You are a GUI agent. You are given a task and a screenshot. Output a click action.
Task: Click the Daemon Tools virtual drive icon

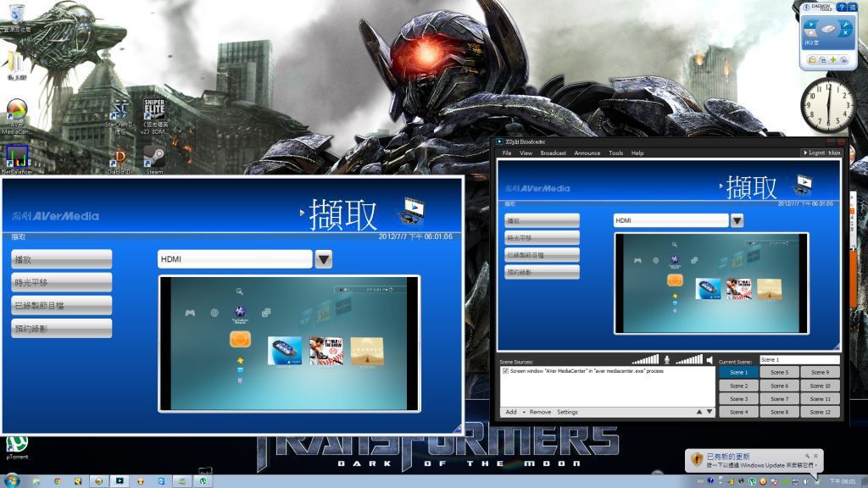click(827, 29)
